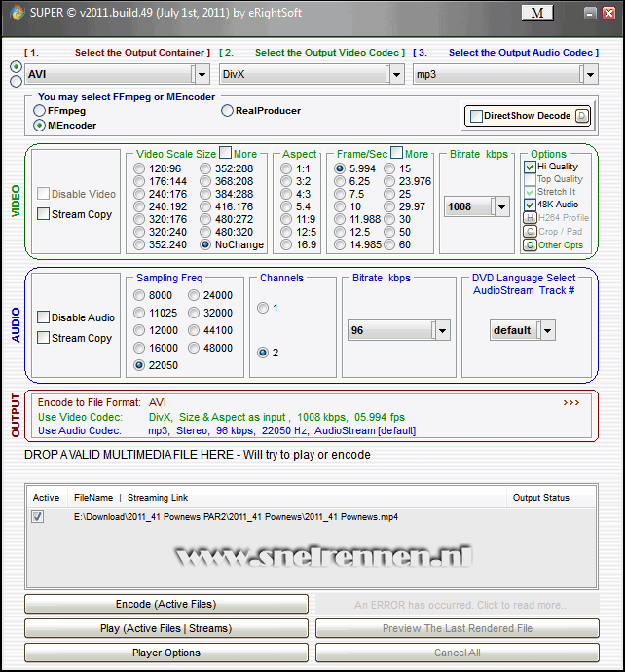Toggle DirectShow Decode checkbox
The width and height of the screenshot is (625, 672).
(476, 116)
